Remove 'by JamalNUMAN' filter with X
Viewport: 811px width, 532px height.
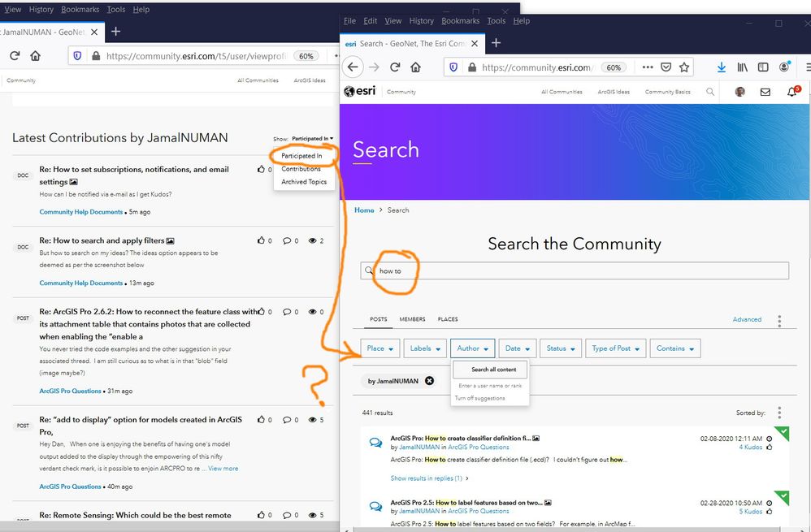(429, 380)
